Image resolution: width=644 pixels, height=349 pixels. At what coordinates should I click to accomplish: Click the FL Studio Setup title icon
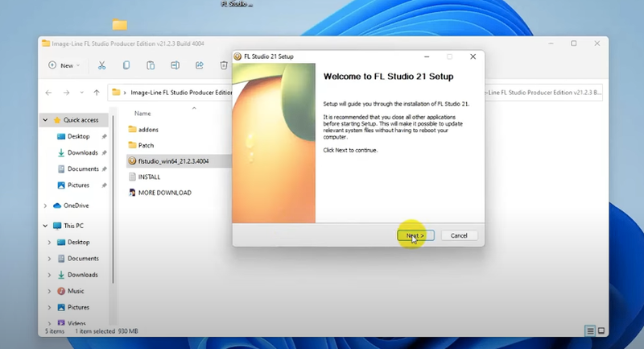pos(237,56)
